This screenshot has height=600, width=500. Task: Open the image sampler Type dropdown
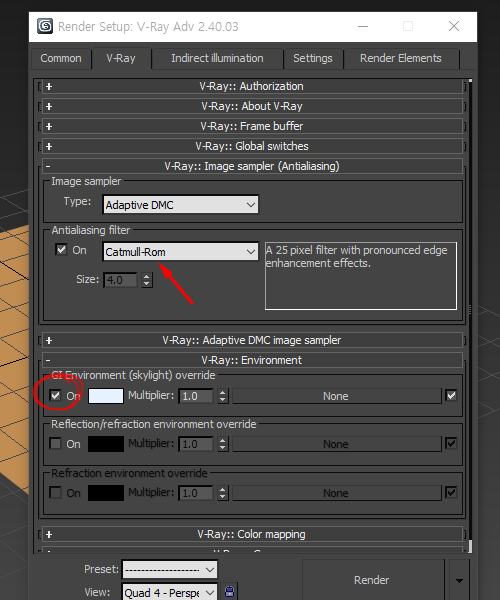point(181,205)
